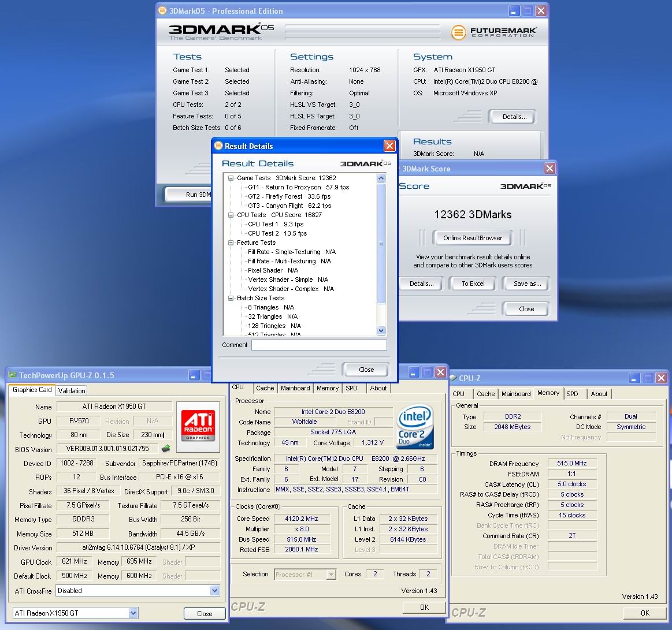This screenshot has height=630, width=672.
Task: Open the ATI CrossFire dropdown
Action: 214,591
